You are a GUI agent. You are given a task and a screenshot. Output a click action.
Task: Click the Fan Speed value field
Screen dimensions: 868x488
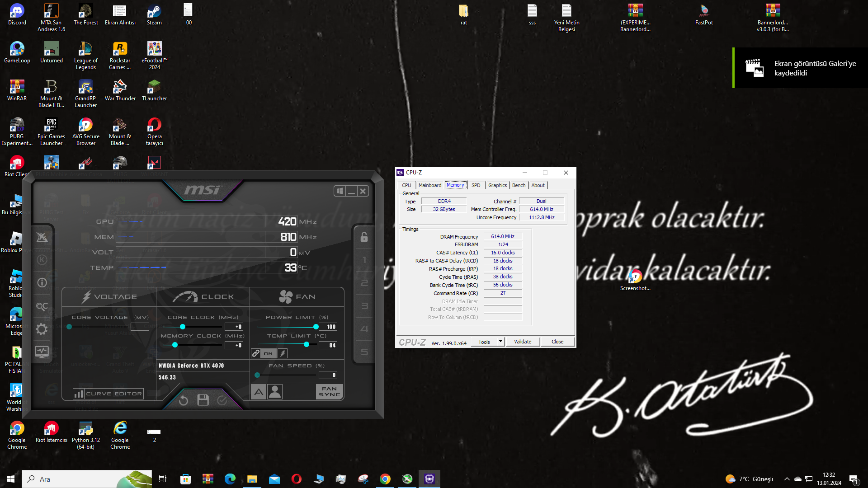click(x=328, y=375)
